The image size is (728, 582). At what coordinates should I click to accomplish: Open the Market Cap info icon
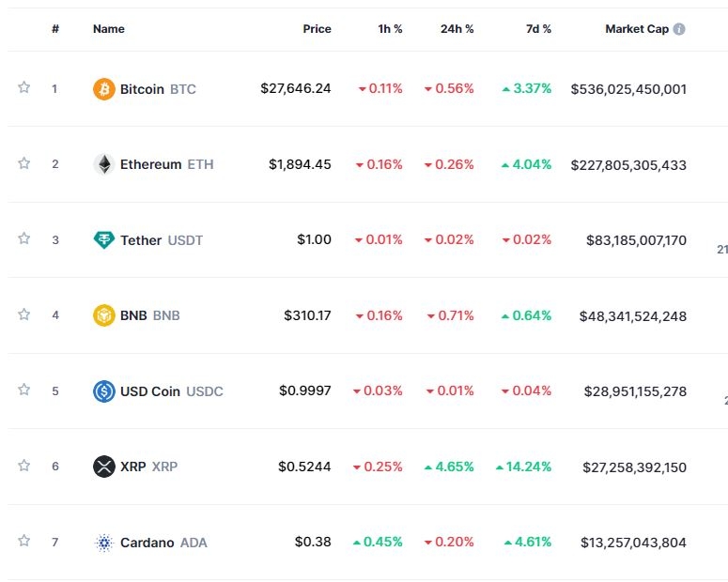tap(679, 29)
